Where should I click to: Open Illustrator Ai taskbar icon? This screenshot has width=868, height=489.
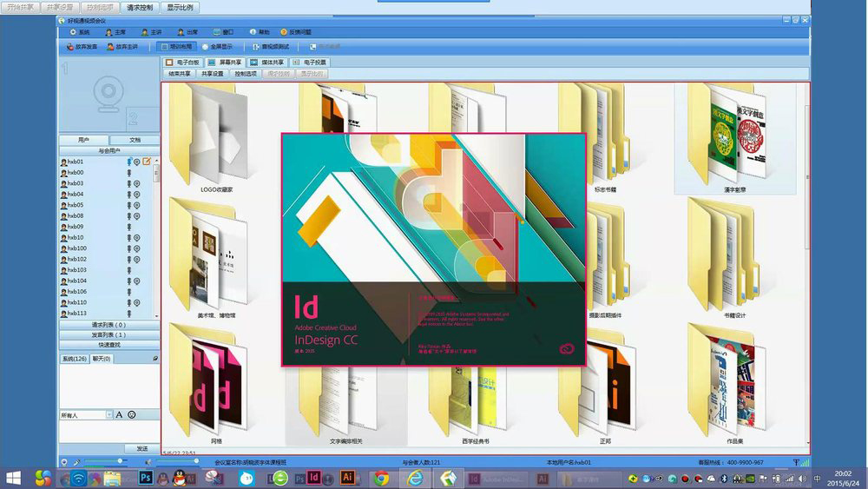[x=347, y=477]
